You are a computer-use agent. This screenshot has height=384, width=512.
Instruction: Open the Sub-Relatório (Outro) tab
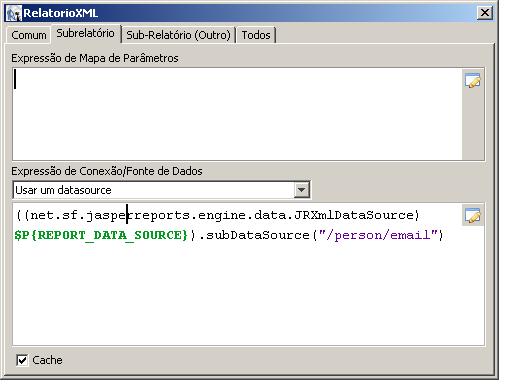tap(178, 35)
